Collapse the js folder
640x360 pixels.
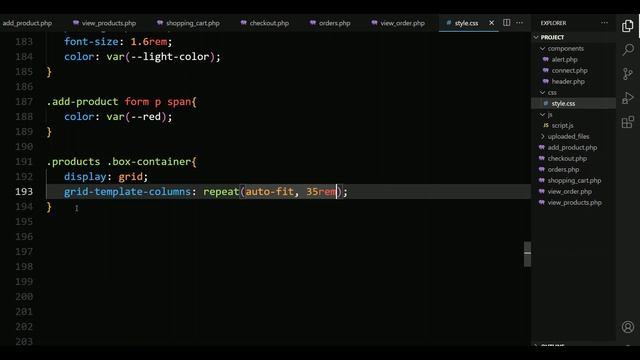(x=549, y=114)
